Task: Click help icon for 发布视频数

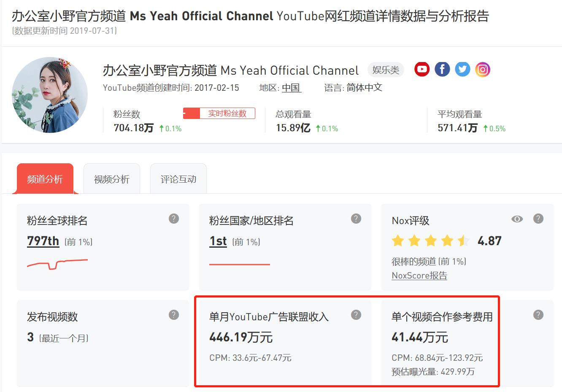Action: pos(174,315)
